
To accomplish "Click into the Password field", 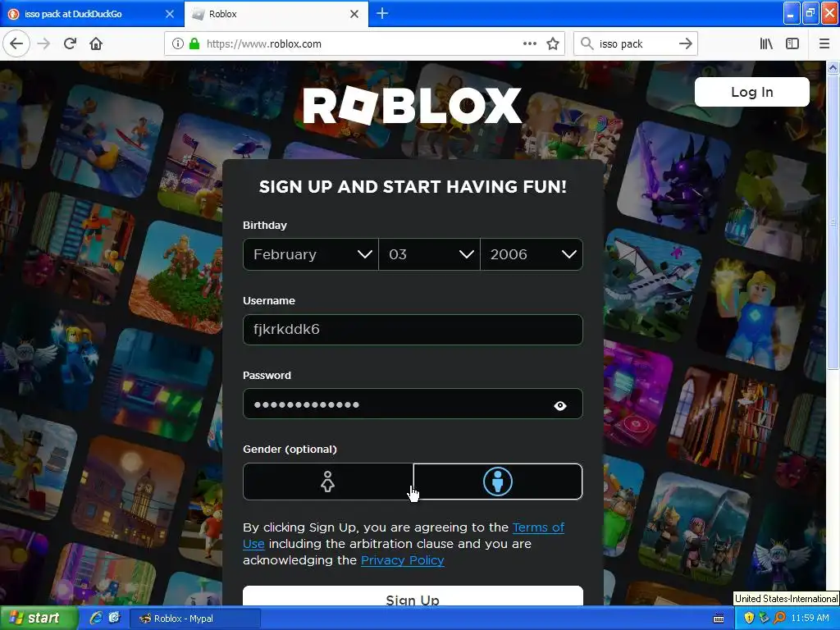I will [x=413, y=404].
